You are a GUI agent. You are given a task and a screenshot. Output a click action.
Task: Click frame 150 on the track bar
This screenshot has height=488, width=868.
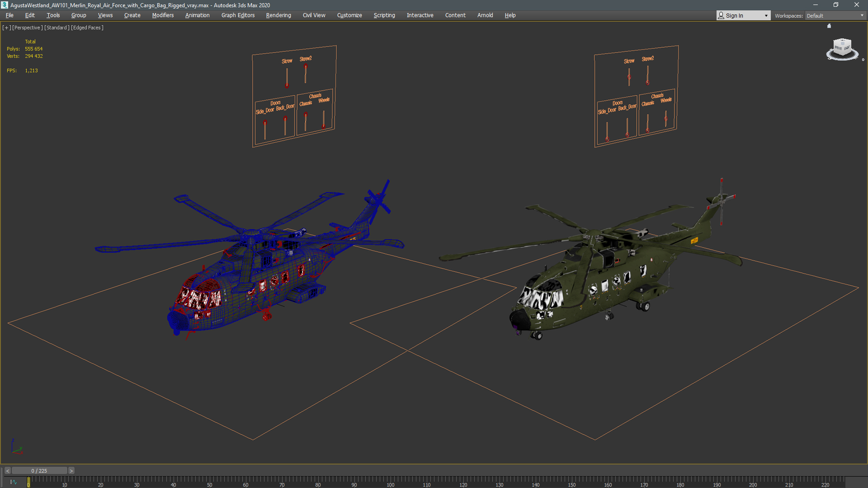[571, 483]
